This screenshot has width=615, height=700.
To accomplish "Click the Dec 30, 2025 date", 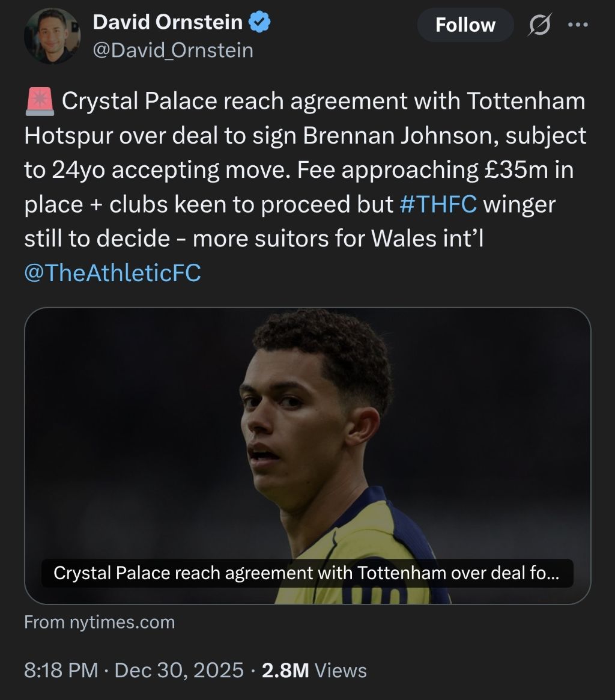I will tap(179, 670).
